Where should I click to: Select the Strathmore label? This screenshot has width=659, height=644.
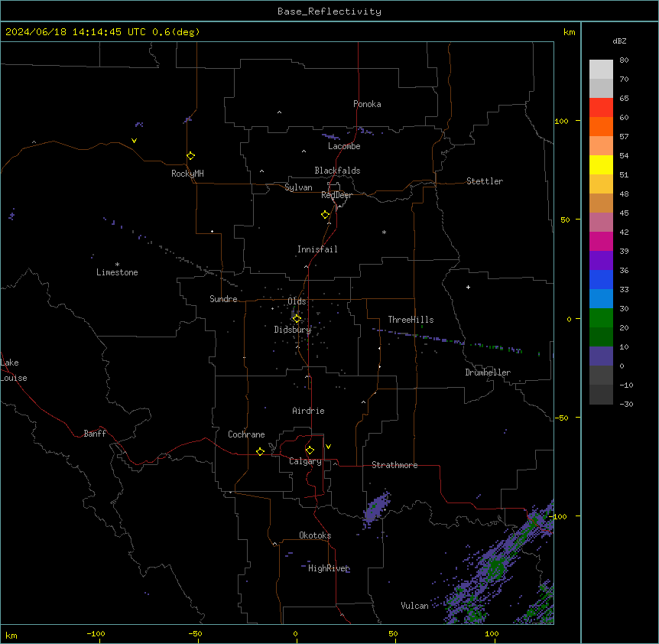click(x=394, y=465)
